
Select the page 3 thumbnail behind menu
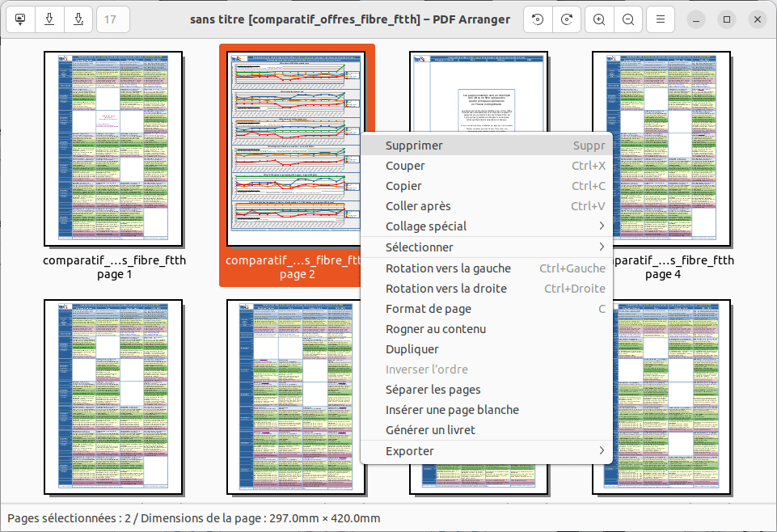tap(479, 91)
